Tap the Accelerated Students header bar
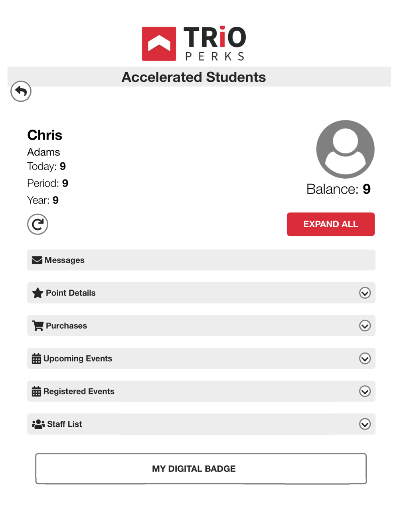This screenshot has width=399, height=532. coord(199,77)
